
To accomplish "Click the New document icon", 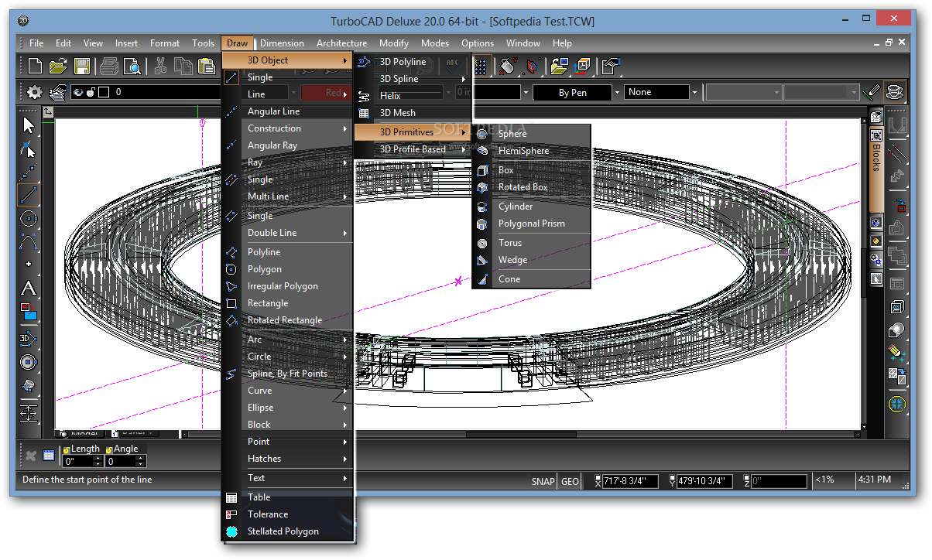I will point(36,67).
